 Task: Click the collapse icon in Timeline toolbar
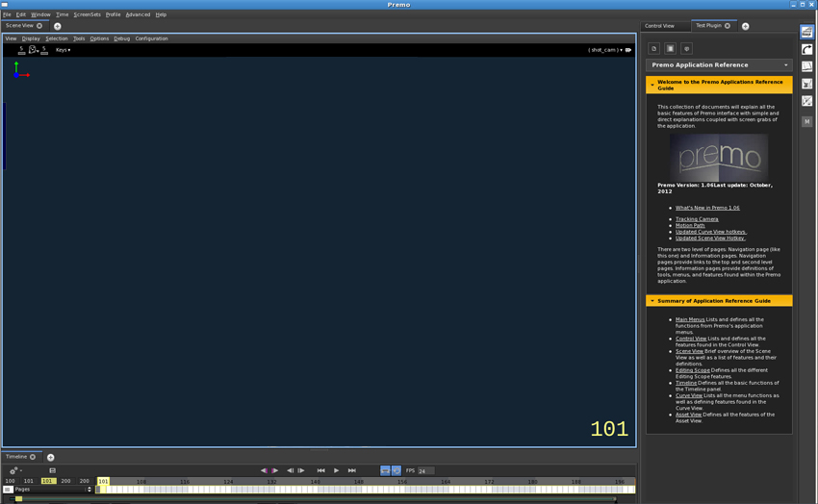pyautogui.click(x=52, y=470)
